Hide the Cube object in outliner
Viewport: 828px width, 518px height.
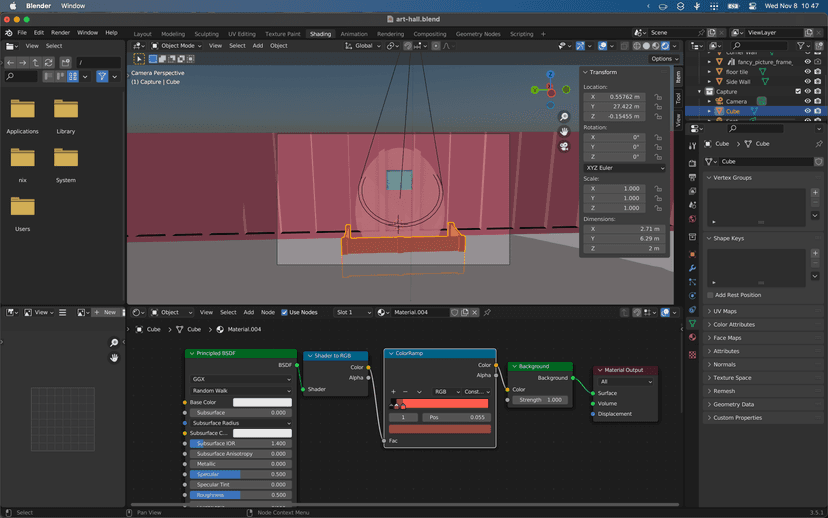tap(807, 112)
